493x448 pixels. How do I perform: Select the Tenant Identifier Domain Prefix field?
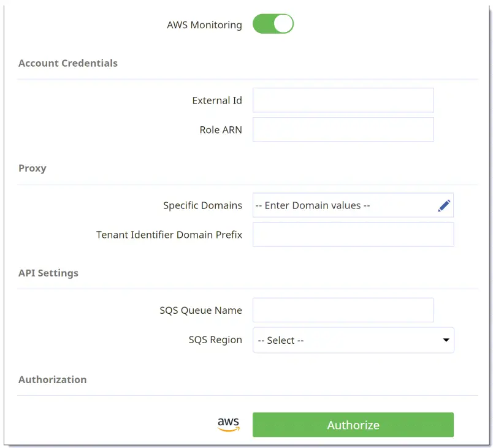(353, 234)
